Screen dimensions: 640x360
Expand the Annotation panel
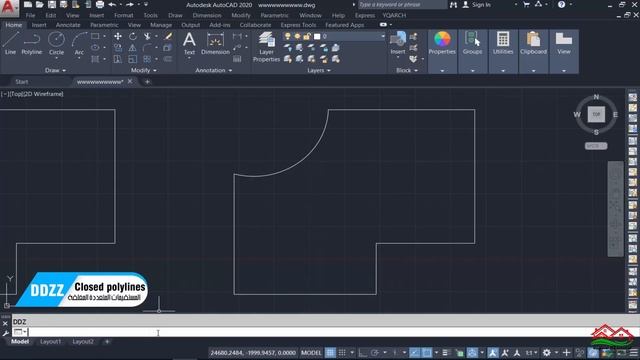(213, 70)
